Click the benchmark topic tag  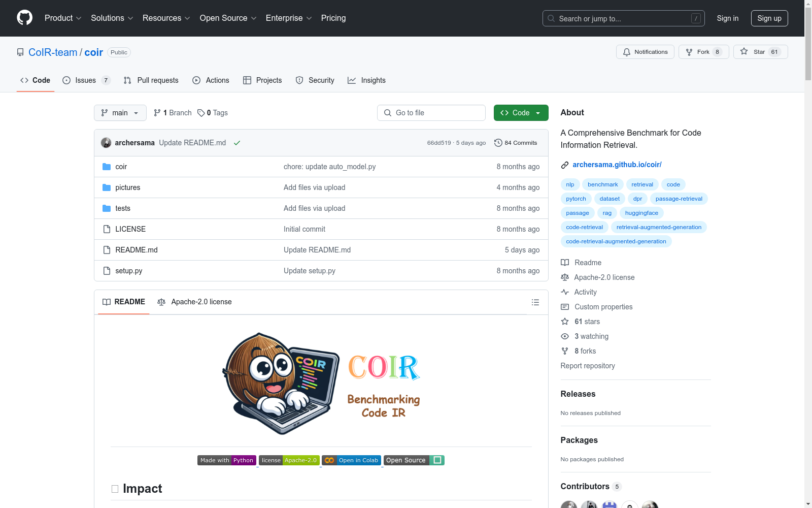(602, 184)
